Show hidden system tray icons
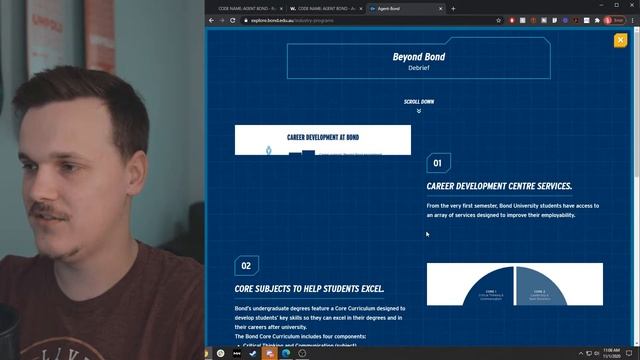This screenshot has width=640, height=360. pyautogui.click(x=580, y=353)
